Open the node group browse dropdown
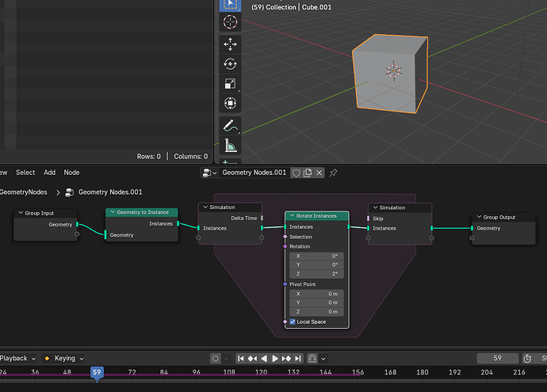 (x=209, y=173)
